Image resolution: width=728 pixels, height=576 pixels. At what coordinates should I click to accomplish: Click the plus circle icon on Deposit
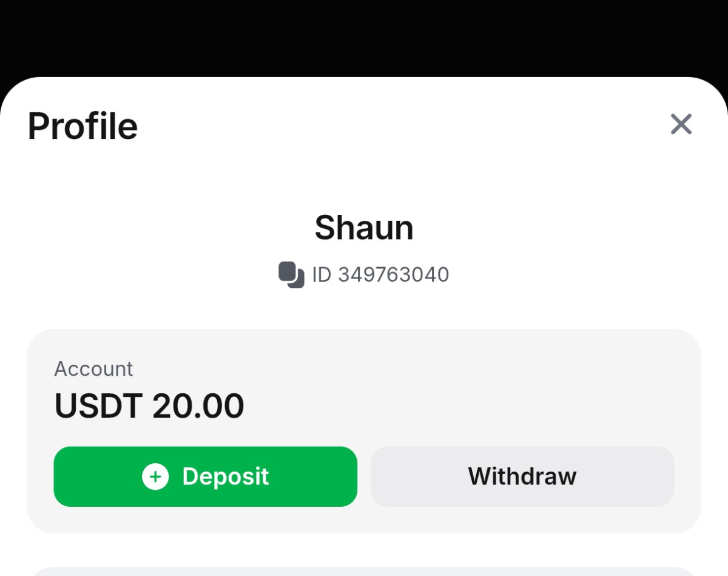155,476
